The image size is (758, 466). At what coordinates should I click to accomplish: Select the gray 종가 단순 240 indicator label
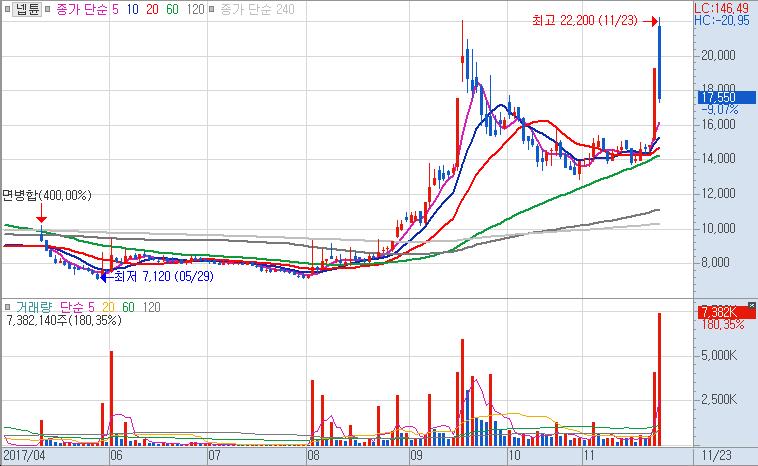[257, 9]
